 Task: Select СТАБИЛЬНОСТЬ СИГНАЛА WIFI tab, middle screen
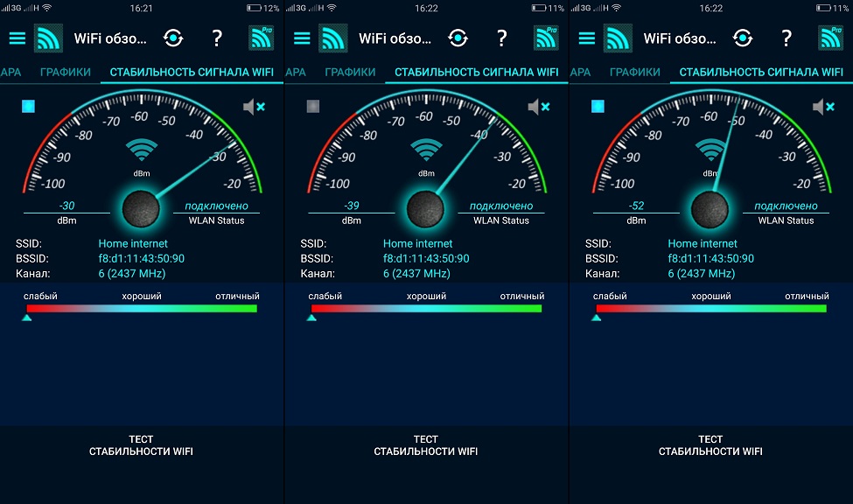point(477,72)
